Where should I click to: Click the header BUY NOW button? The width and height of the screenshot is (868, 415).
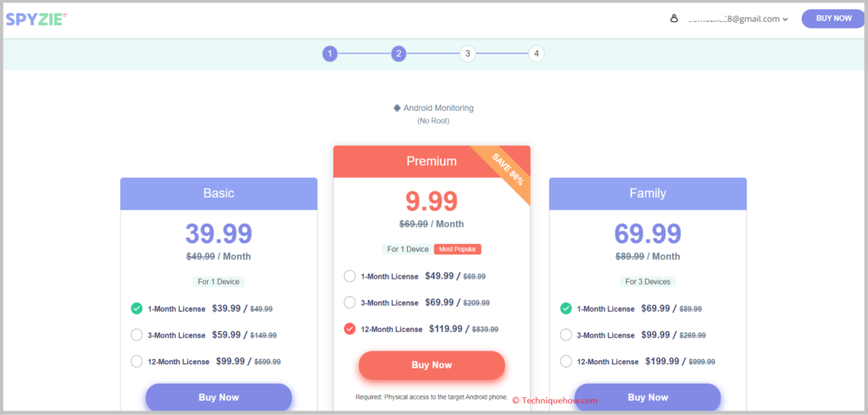pyautogui.click(x=832, y=18)
